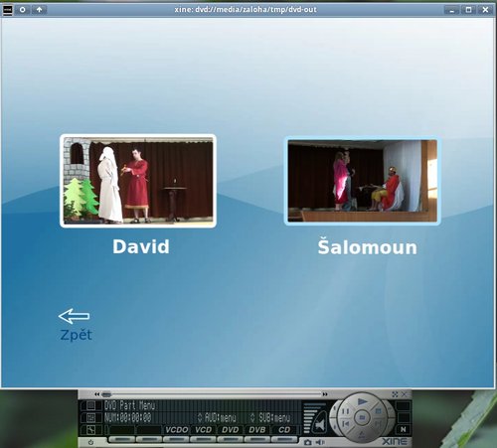The width and height of the screenshot is (497, 448).
Task: Click middle grid icon in panel's left column
Action: [90, 417]
